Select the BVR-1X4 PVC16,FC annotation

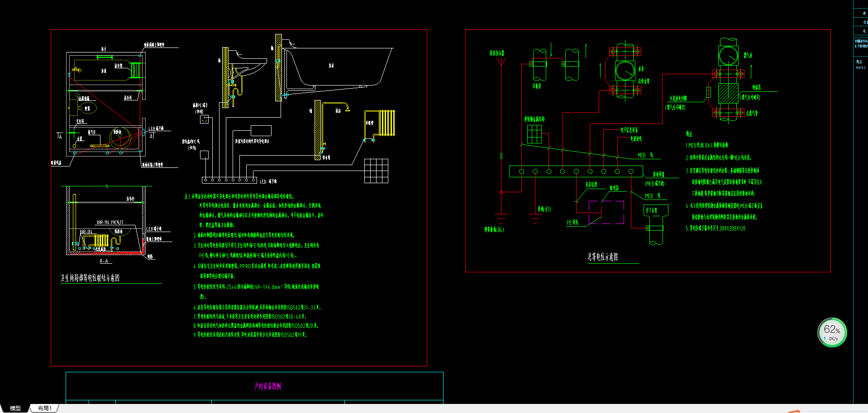tap(110, 222)
